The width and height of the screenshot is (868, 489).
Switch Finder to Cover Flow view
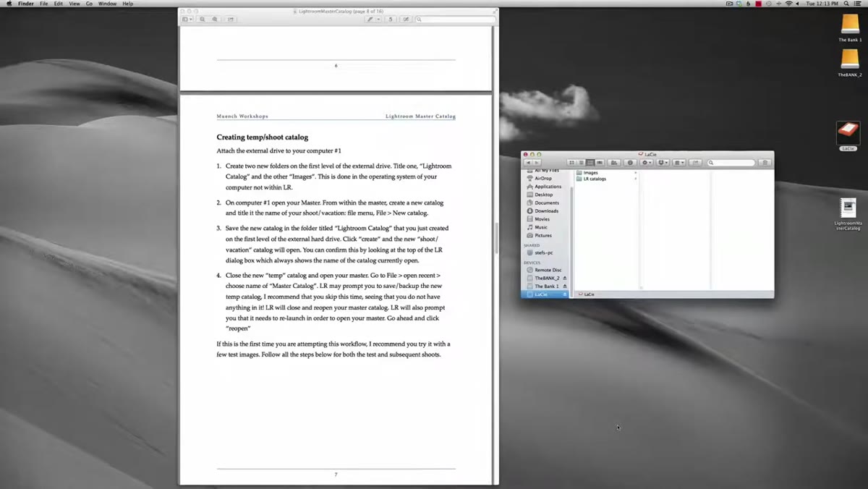point(600,163)
